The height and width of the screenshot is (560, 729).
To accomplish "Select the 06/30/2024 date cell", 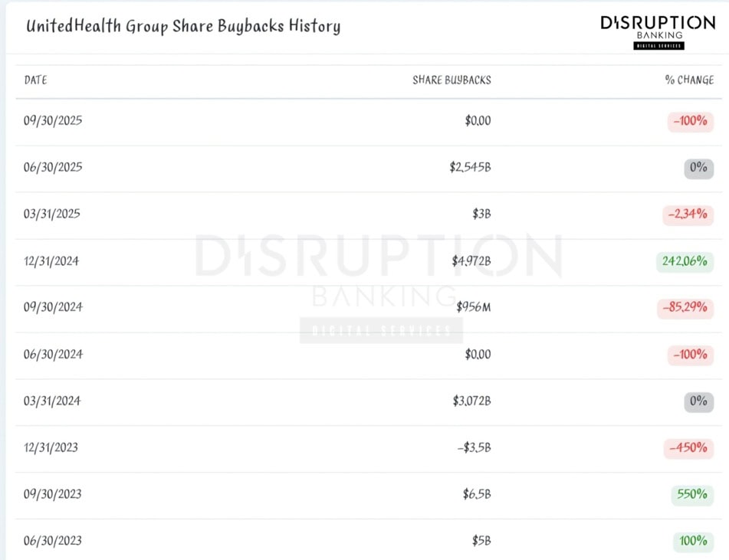I will [53, 355].
